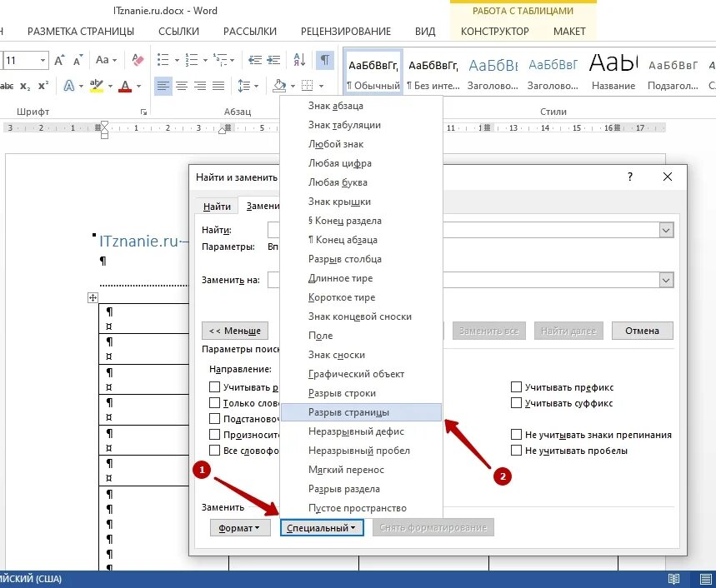This screenshot has width=716, height=588.
Task: Click the ITznanie.ru heading text in document
Action: 139,241
